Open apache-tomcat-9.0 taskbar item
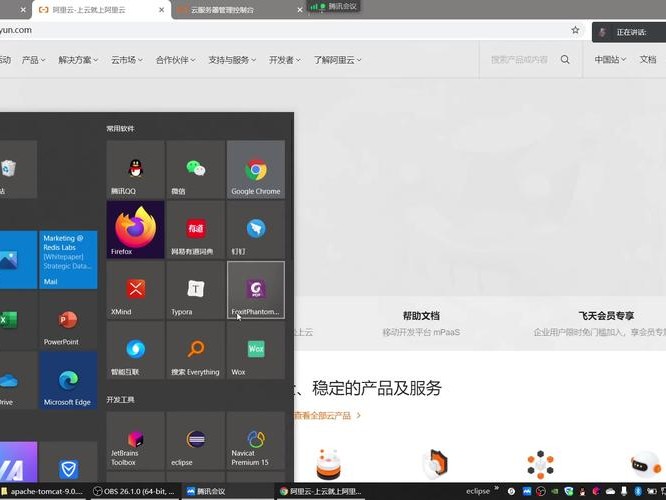 tap(43, 492)
